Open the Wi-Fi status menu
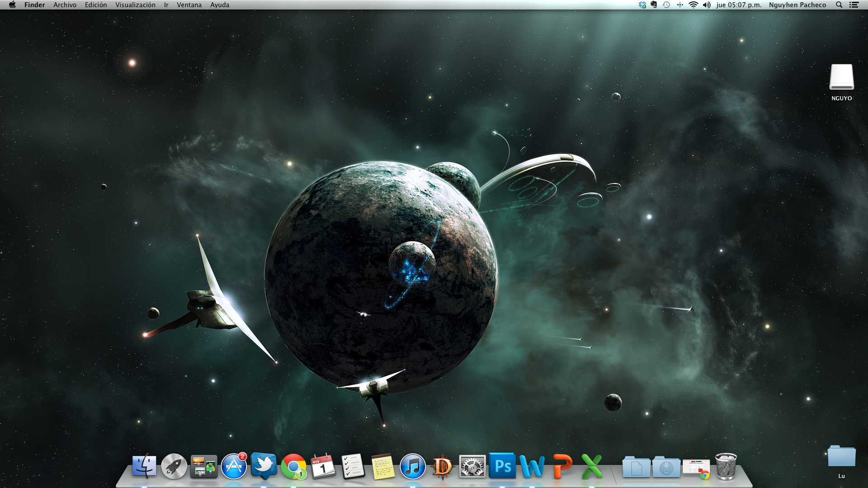 693,5
